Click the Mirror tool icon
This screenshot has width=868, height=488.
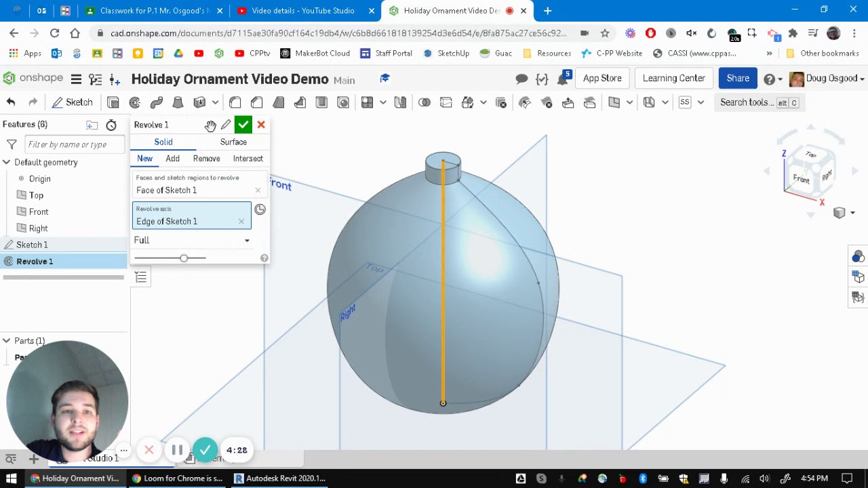point(400,102)
